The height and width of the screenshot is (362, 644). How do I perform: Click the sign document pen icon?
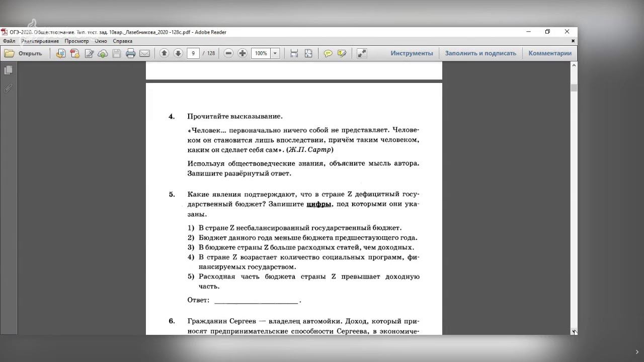coord(89,53)
